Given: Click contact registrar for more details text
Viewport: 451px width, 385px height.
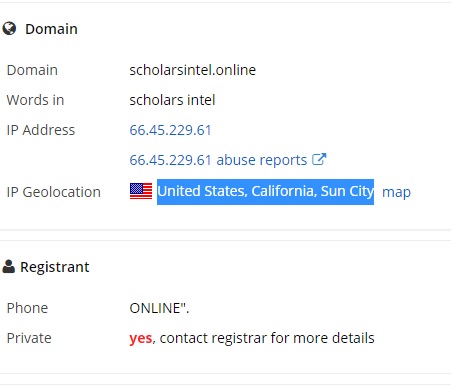Looking at the screenshot, I should pyautogui.click(x=267, y=338).
